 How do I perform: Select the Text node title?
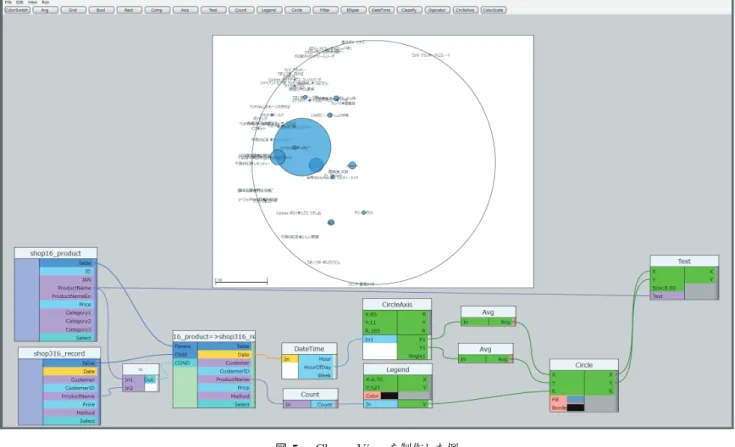pyautogui.click(x=684, y=261)
